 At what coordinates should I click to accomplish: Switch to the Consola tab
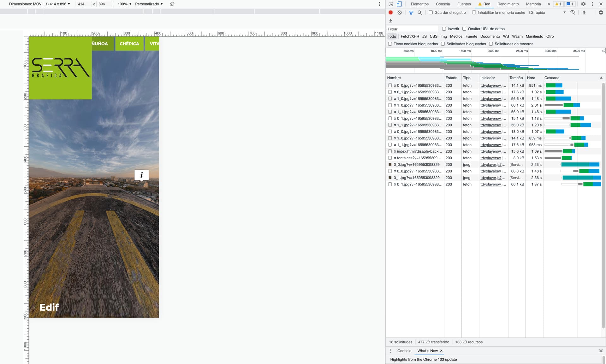click(443, 4)
